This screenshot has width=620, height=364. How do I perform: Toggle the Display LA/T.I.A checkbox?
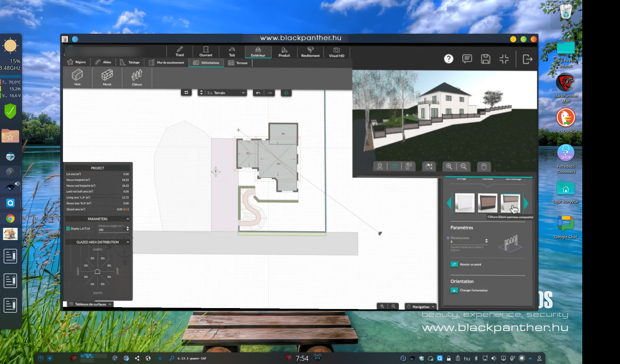(68, 228)
